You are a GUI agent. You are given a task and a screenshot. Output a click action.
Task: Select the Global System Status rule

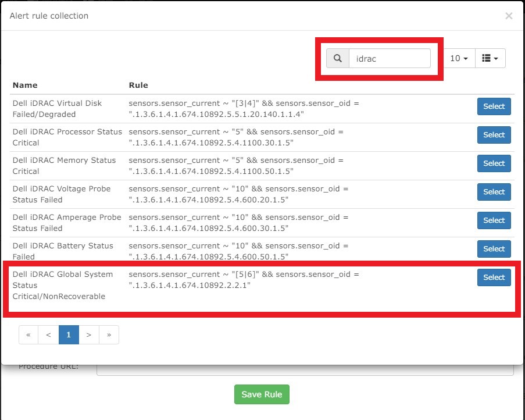494,277
